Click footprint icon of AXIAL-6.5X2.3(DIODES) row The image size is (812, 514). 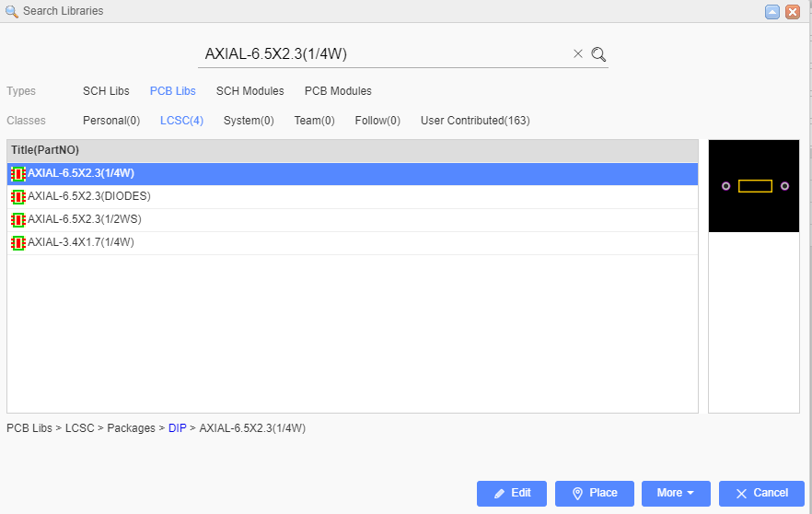pos(17,196)
